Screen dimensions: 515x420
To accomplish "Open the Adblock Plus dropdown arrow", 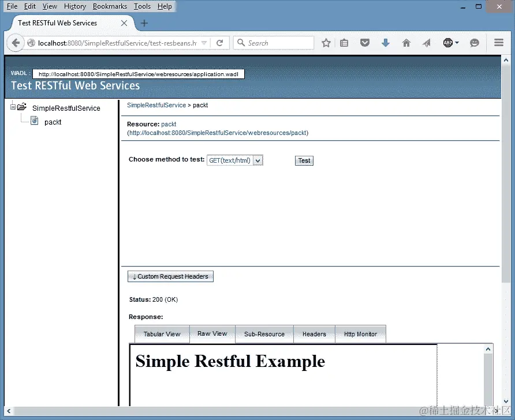I will (x=457, y=43).
